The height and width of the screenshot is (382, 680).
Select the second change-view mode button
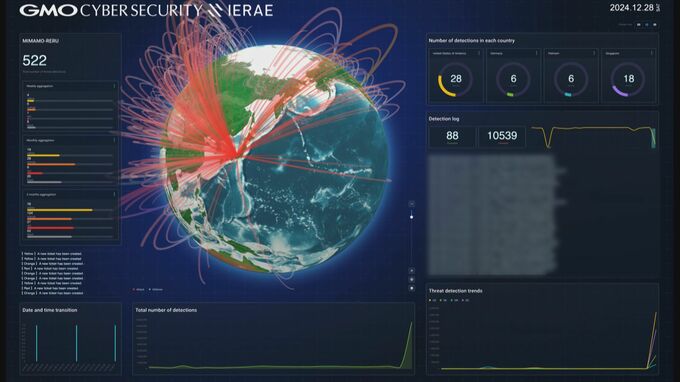647,25
